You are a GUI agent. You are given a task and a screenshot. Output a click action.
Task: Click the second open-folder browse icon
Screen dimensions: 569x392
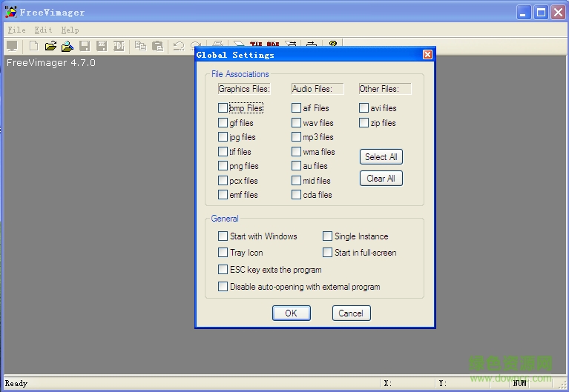[x=68, y=46]
